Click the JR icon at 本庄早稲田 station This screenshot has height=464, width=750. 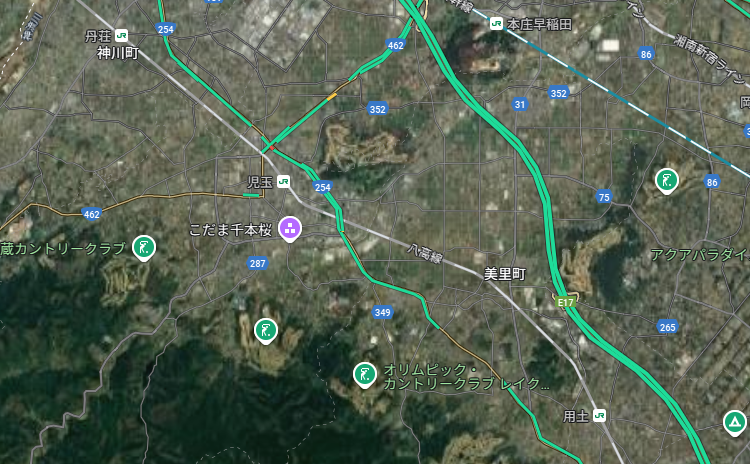[x=496, y=23]
